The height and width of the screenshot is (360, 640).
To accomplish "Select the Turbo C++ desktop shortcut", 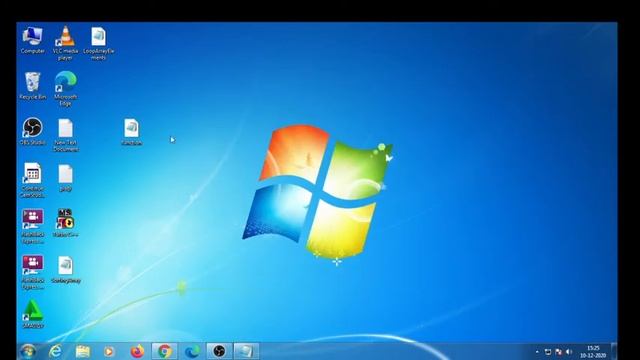I will point(65,223).
